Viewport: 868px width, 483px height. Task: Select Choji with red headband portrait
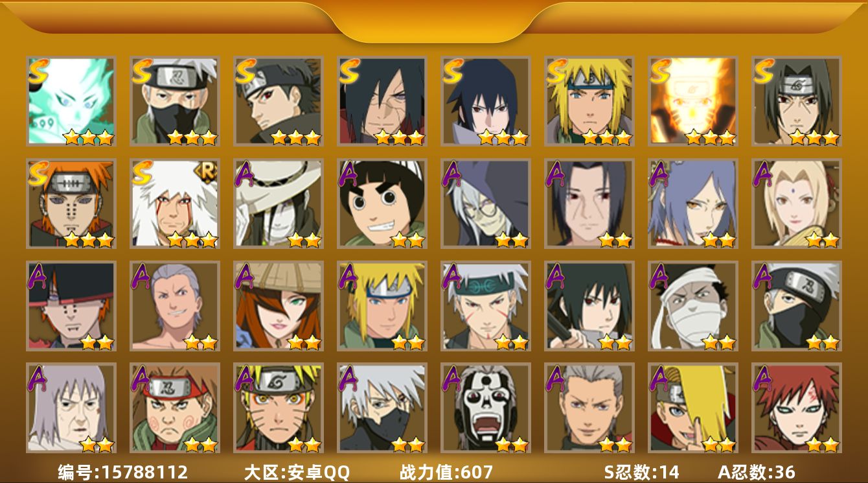(175, 408)
